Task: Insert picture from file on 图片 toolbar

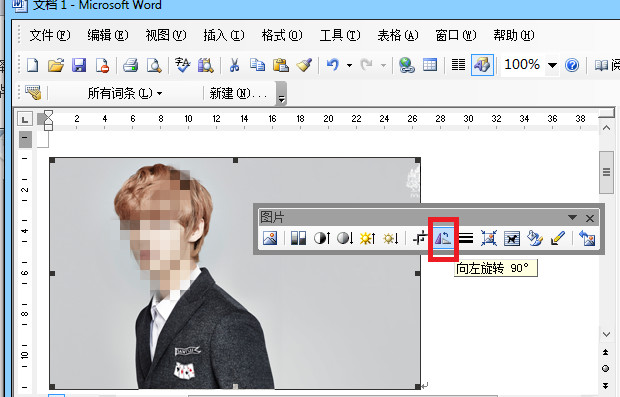Action: (x=270, y=238)
